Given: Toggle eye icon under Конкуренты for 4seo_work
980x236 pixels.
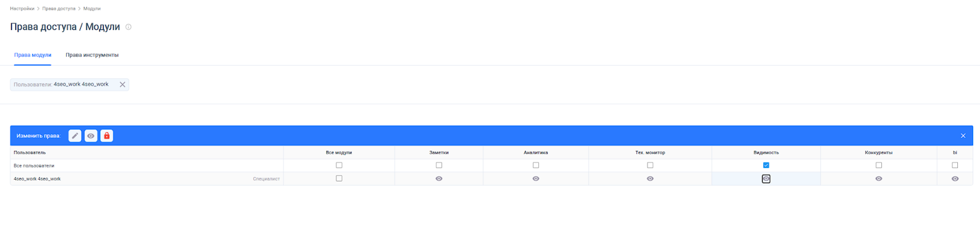Looking at the screenshot, I should (878, 179).
